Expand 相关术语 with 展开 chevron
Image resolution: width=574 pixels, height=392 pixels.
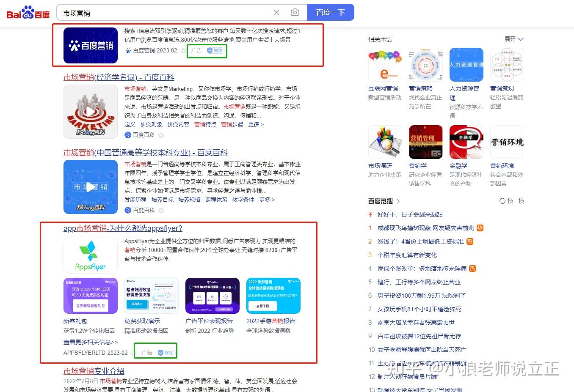click(514, 39)
